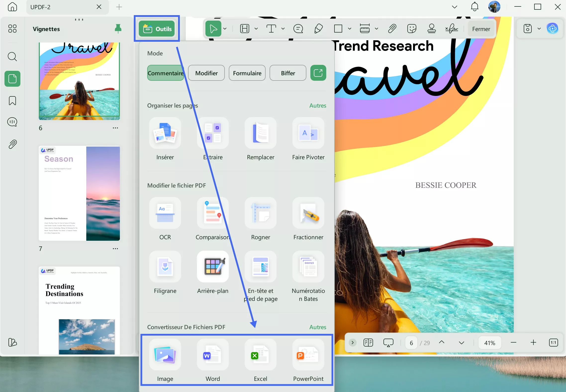Open the sticker annotation tool
The height and width of the screenshot is (392, 566).
[x=412, y=29]
